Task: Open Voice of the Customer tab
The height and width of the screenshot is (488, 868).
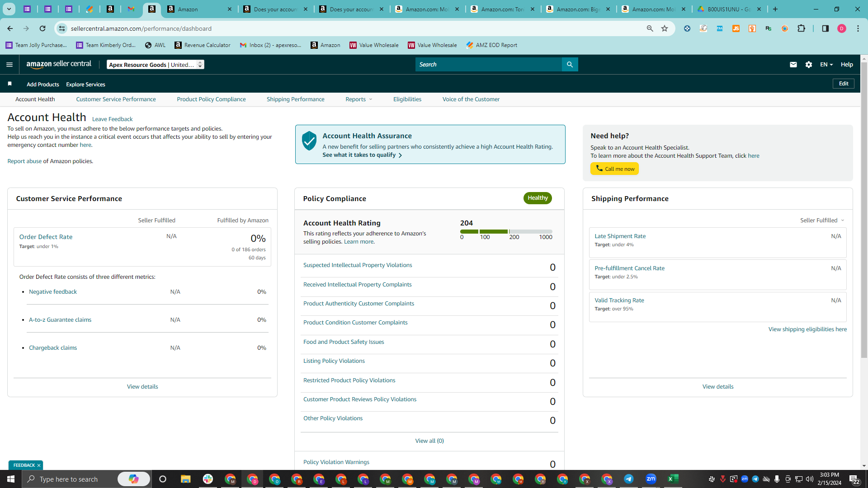Action: click(x=471, y=99)
